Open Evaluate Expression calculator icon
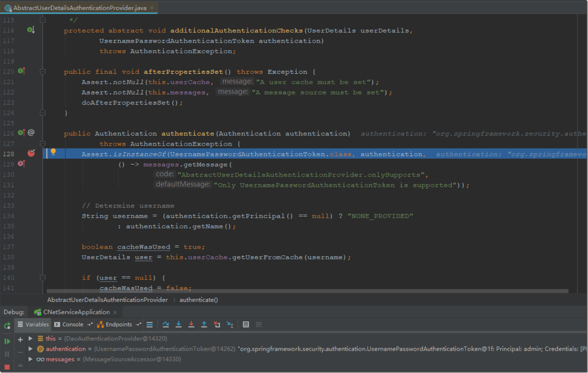This screenshot has height=373, width=588. click(246, 325)
